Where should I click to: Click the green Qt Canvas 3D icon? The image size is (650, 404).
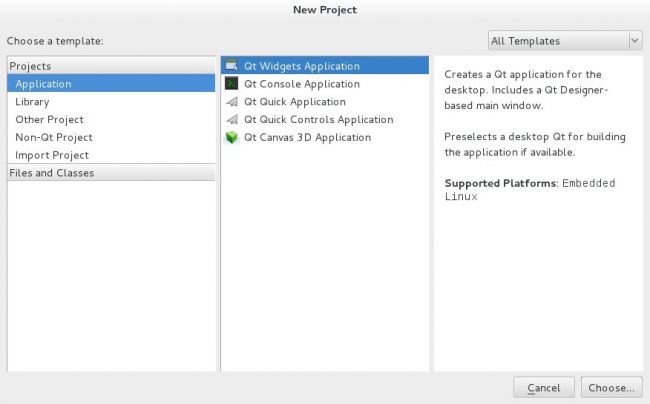point(231,138)
